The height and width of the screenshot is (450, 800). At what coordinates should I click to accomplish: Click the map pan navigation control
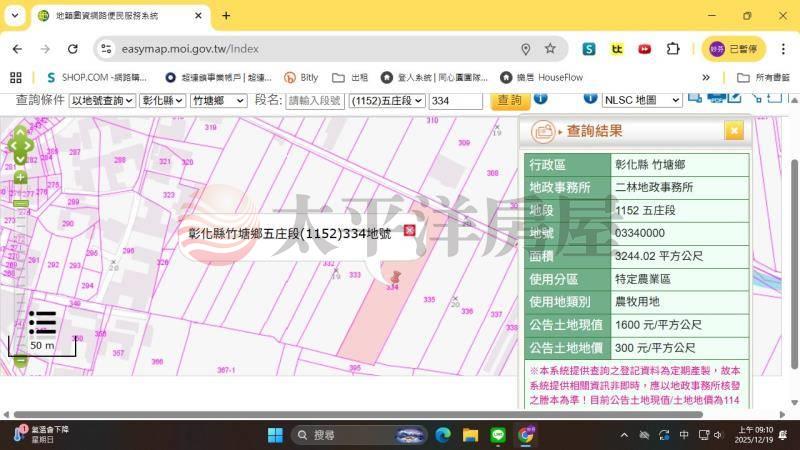point(20,146)
